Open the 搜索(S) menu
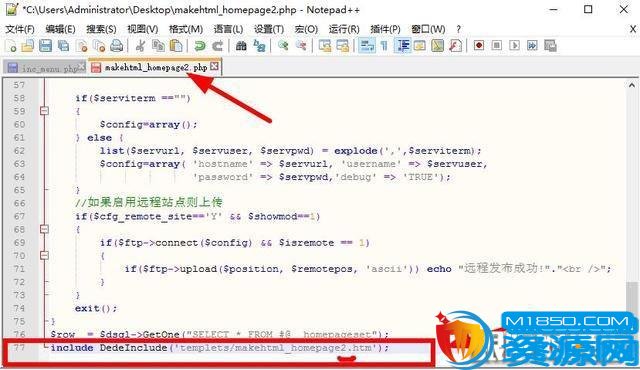The width and height of the screenshot is (640, 370). click(x=101, y=29)
